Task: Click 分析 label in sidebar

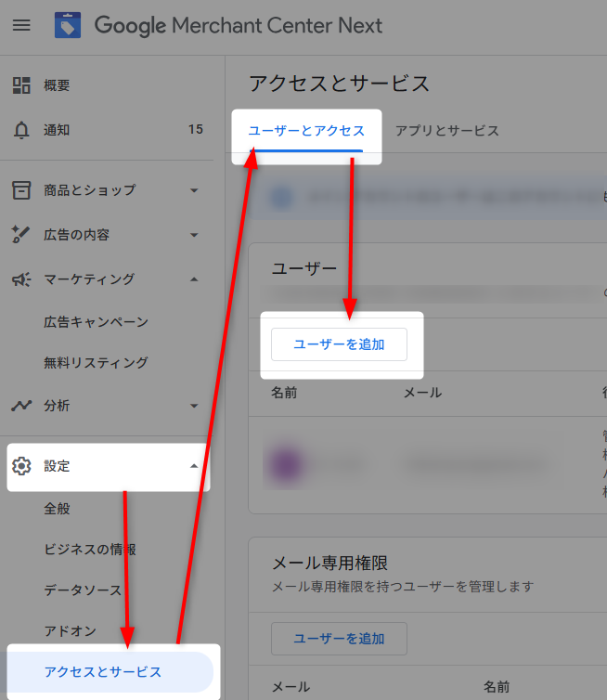Action: click(x=57, y=406)
